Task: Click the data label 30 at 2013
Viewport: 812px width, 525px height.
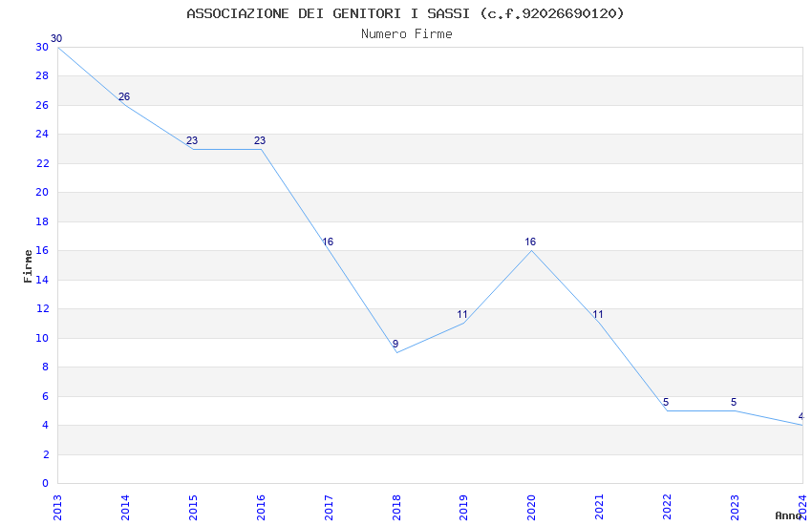Action: 56,38
